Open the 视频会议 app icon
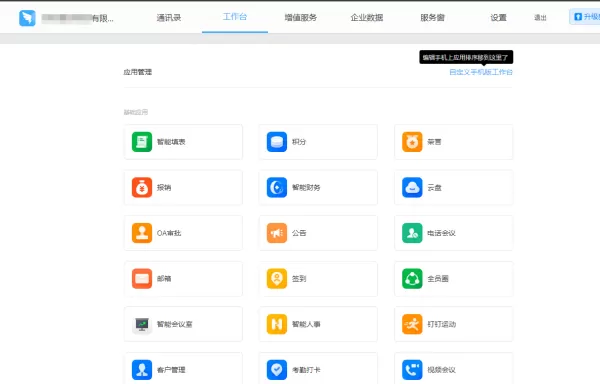The width and height of the screenshot is (600, 384). [x=412, y=370]
